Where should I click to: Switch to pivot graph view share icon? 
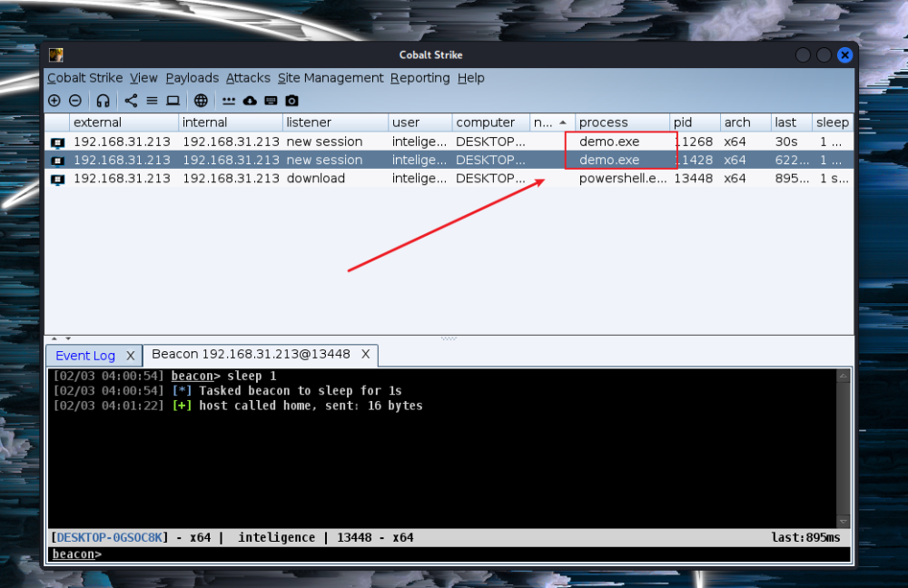coord(132,101)
